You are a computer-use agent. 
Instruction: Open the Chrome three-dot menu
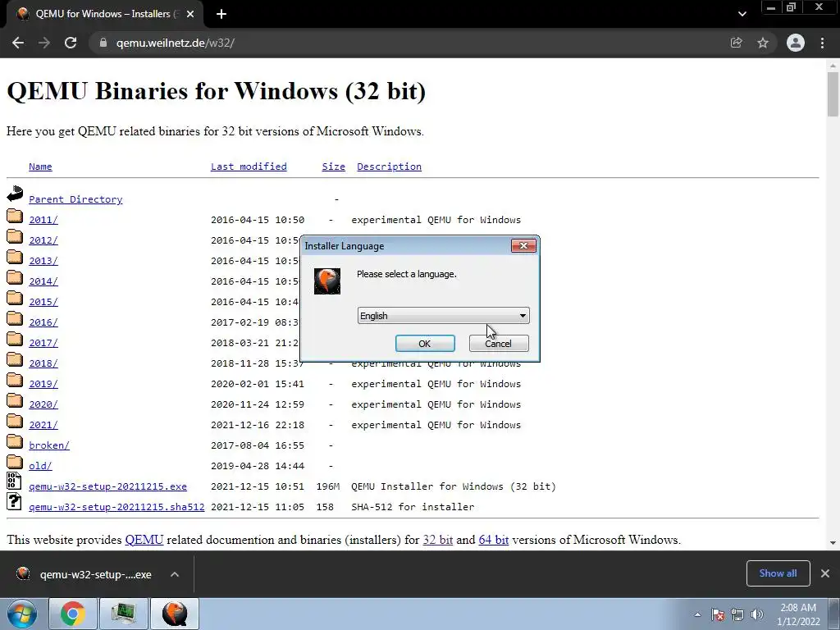822,43
